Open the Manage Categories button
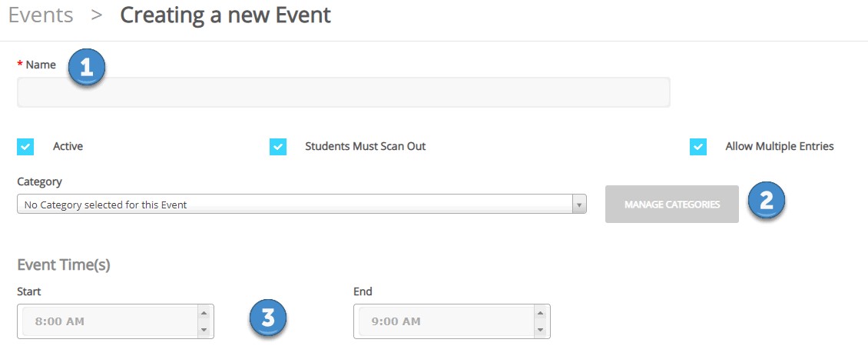868x356 pixels. [x=672, y=204]
